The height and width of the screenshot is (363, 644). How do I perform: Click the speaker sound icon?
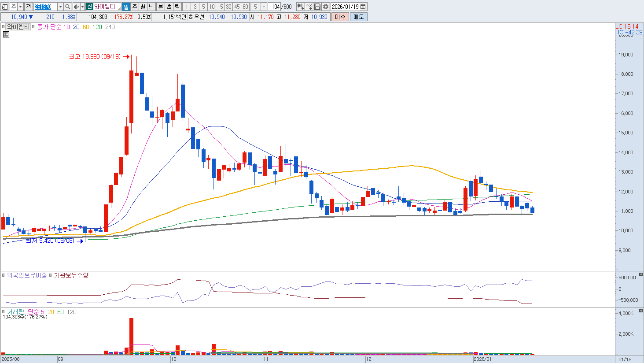coord(76,7)
